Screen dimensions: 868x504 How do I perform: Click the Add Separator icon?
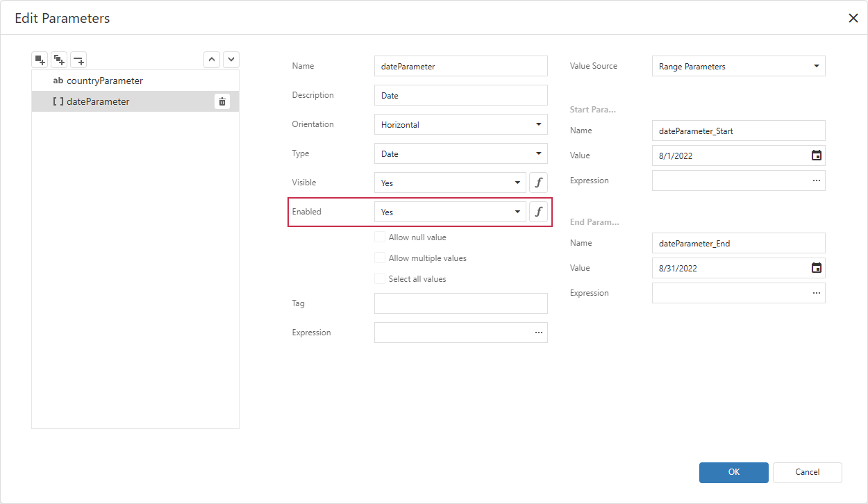click(79, 60)
